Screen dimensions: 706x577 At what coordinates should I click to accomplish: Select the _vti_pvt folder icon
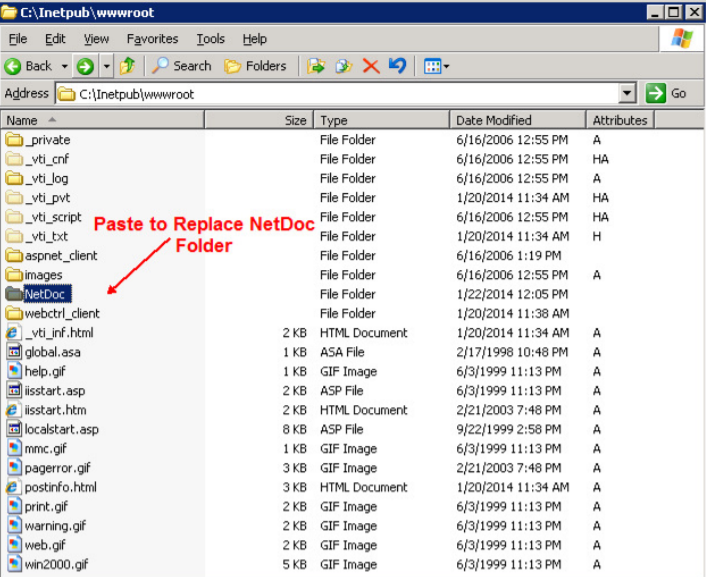(x=14, y=198)
